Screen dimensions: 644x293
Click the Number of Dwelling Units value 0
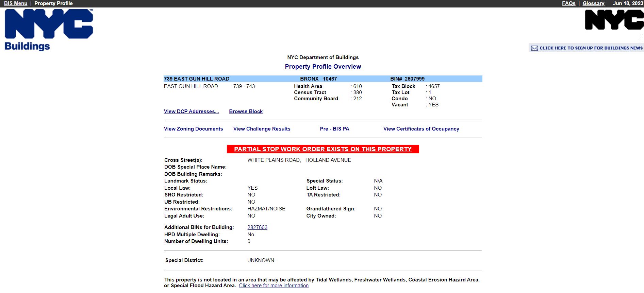click(249, 241)
